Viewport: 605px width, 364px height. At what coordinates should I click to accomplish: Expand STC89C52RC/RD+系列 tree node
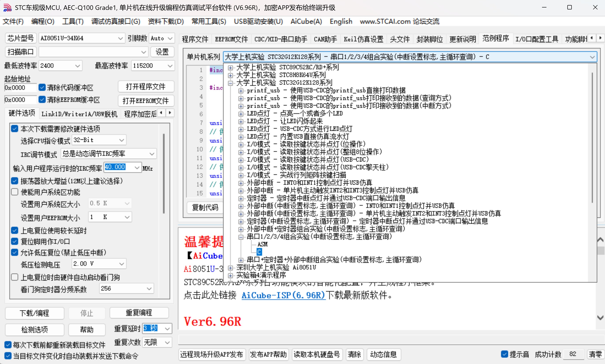230,68
